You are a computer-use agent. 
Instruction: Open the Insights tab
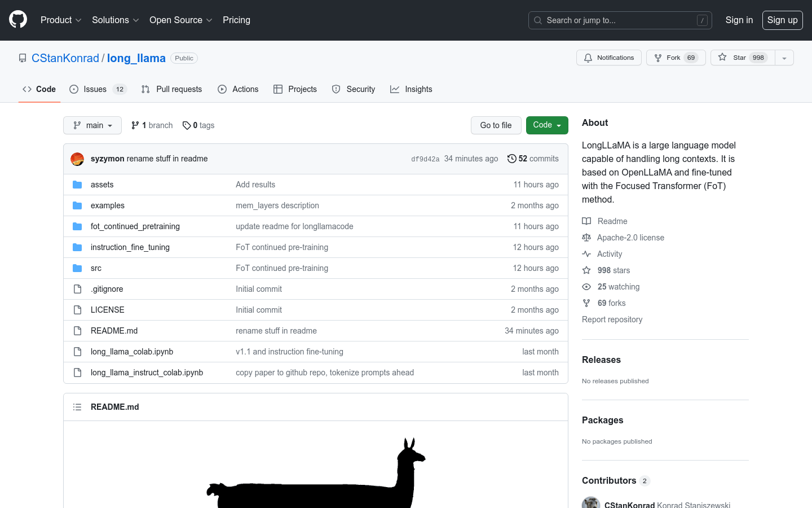pyautogui.click(x=411, y=89)
